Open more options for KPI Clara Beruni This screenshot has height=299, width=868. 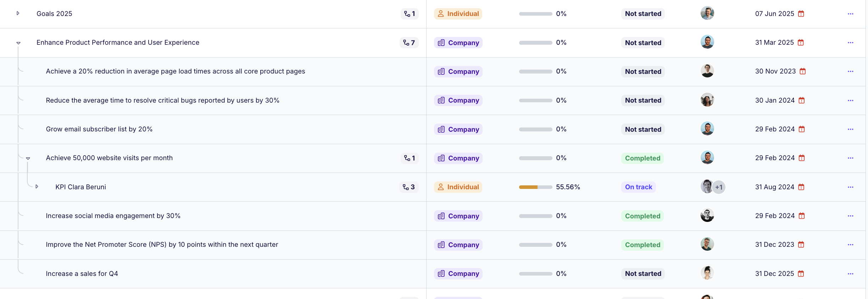click(851, 187)
